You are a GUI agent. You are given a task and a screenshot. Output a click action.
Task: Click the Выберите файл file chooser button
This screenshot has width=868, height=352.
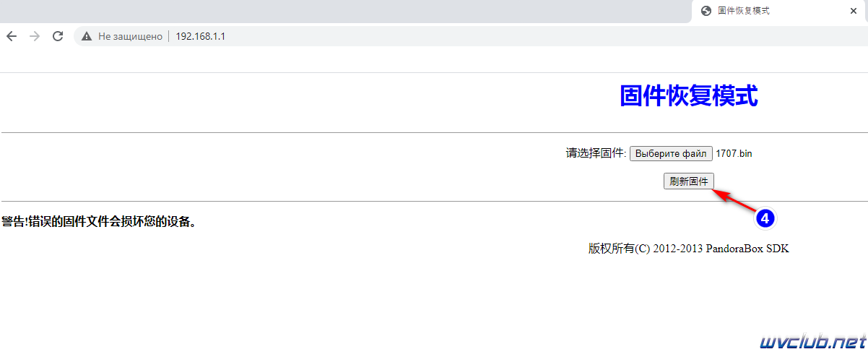pos(671,153)
